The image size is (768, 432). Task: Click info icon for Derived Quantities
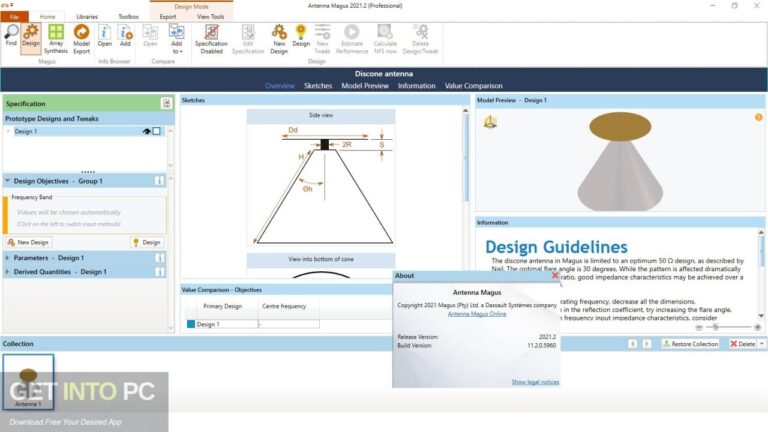[x=159, y=271]
